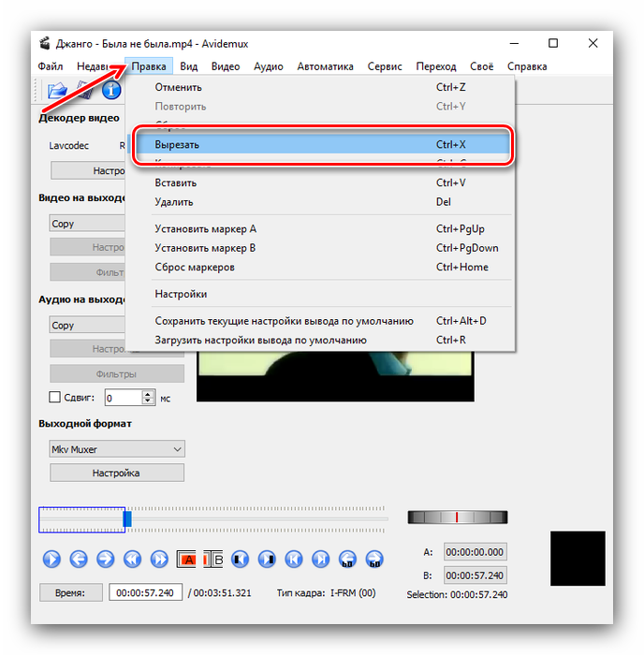Click the Время: button

pos(70,592)
